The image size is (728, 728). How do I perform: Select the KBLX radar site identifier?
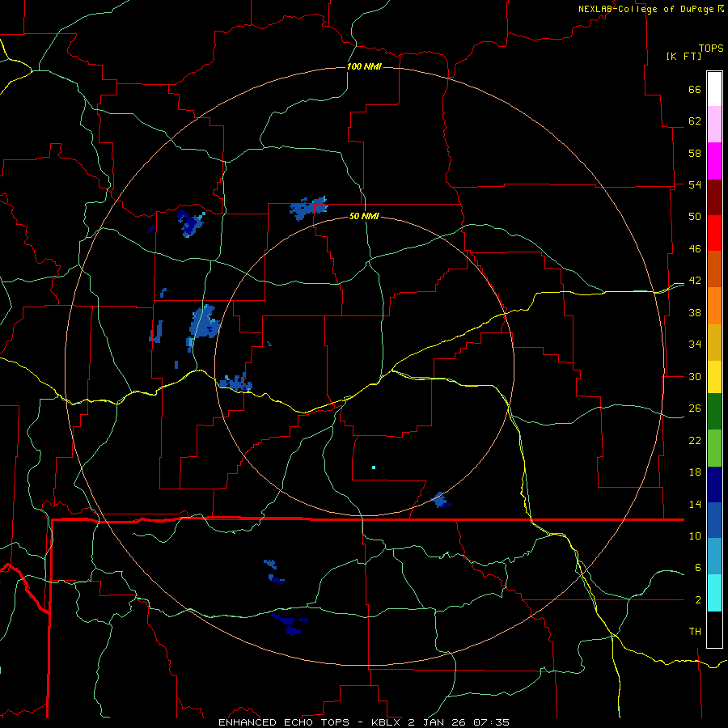click(385, 722)
